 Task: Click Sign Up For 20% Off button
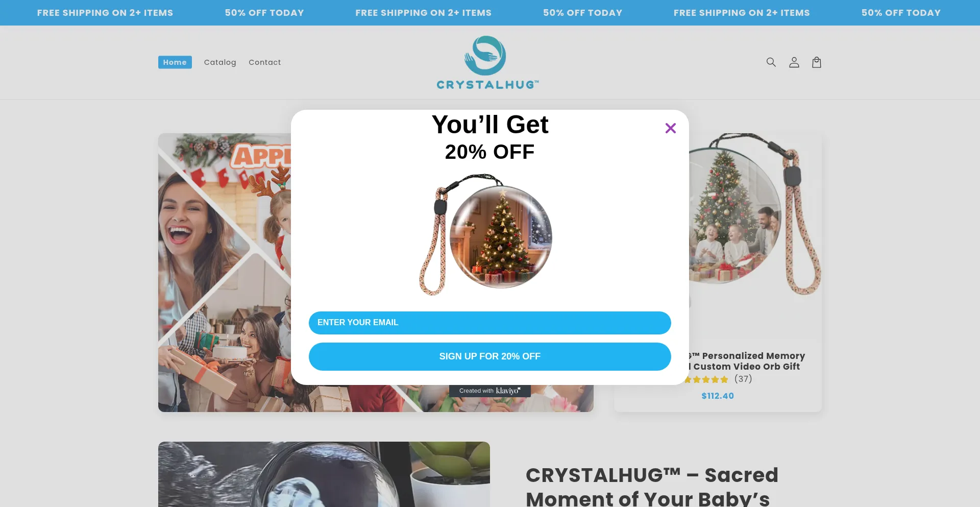[490, 356]
